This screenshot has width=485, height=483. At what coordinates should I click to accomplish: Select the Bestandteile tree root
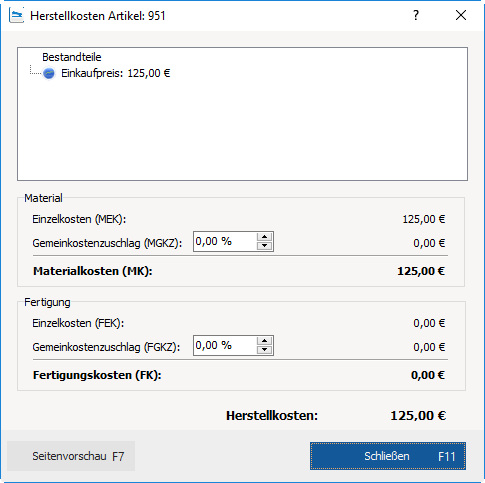point(72,57)
